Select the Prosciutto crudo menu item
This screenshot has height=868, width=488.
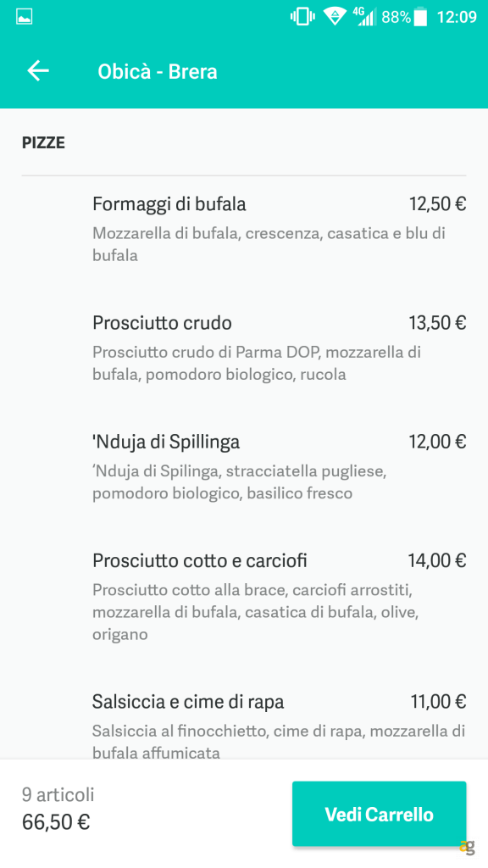(x=161, y=323)
